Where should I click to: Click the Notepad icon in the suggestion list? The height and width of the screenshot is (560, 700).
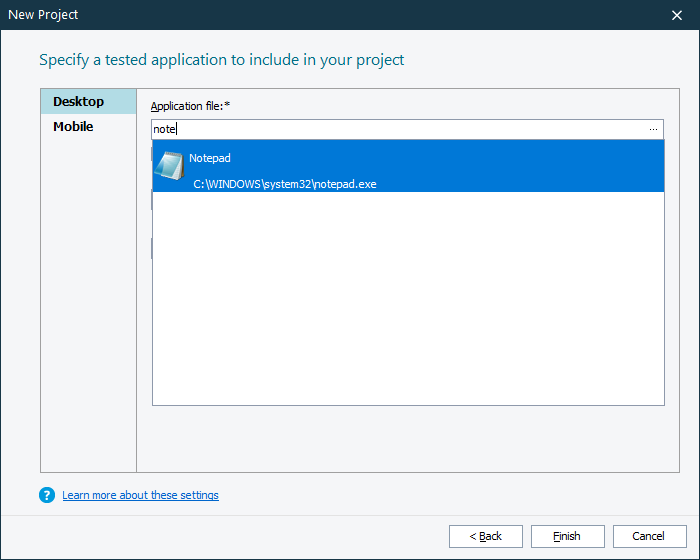[x=169, y=165]
